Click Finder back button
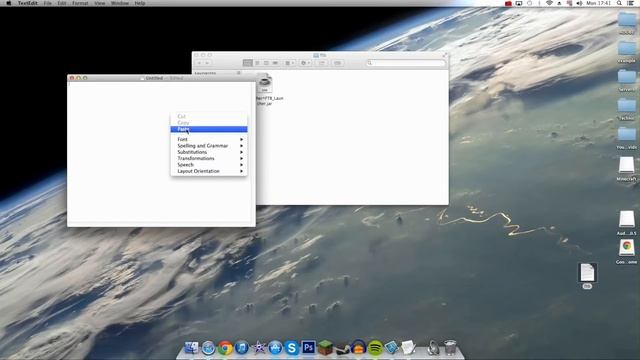The image size is (640, 360). 200,63
